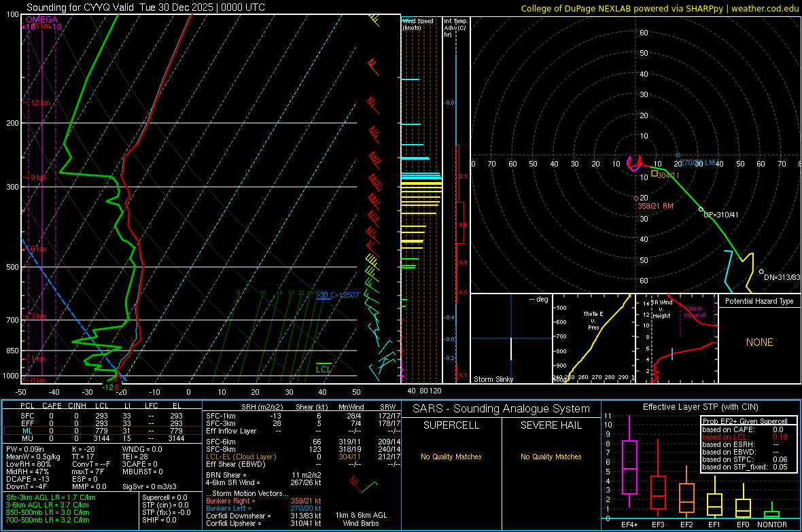Click the -30 C=12507' level label

click(339, 295)
